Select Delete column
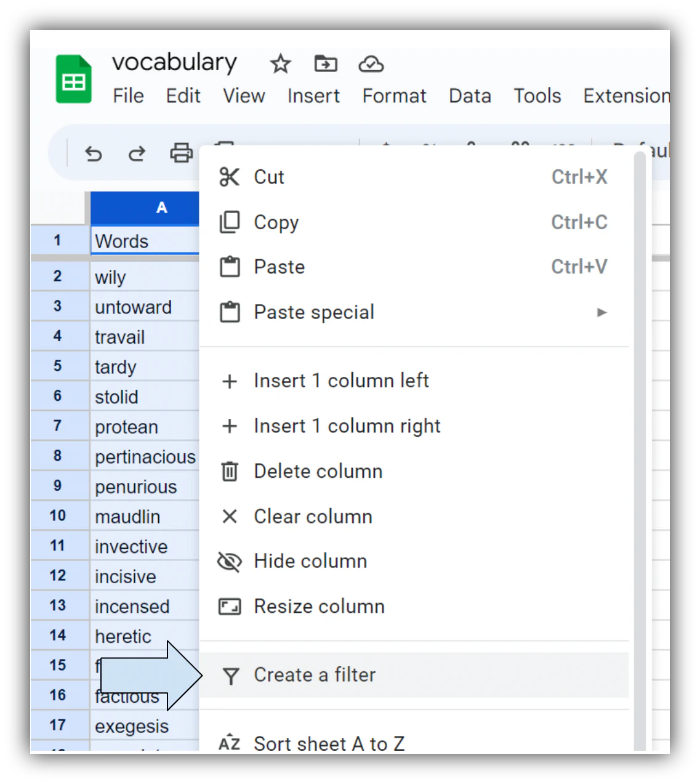 click(x=414, y=471)
